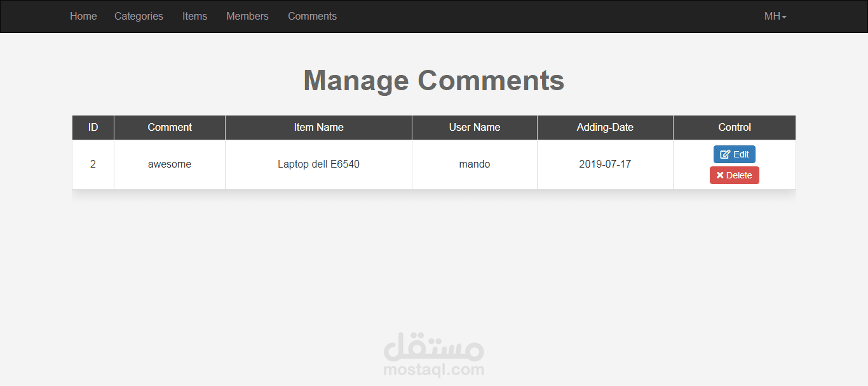Click the Adding-Date column header
Viewport: 868px width, 386px height.
point(605,128)
